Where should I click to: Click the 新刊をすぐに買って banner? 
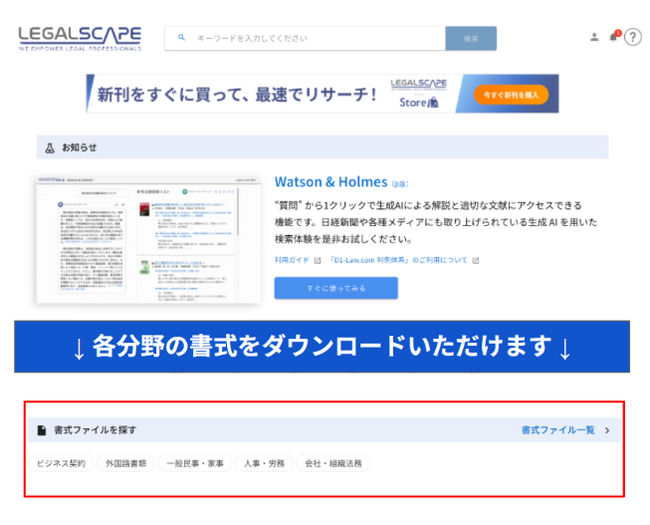(x=323, y=94)
